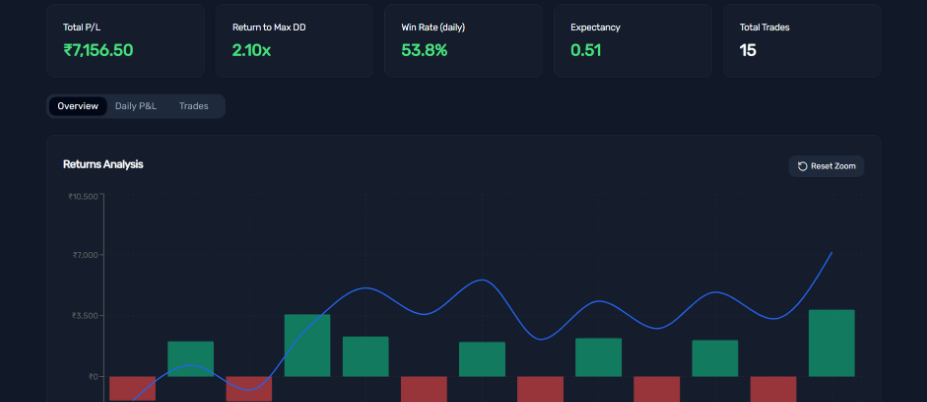Viewport: 927px width, 402px height.
Task: Click the Returns Analysis chart title
Action: tap(103, 164)
